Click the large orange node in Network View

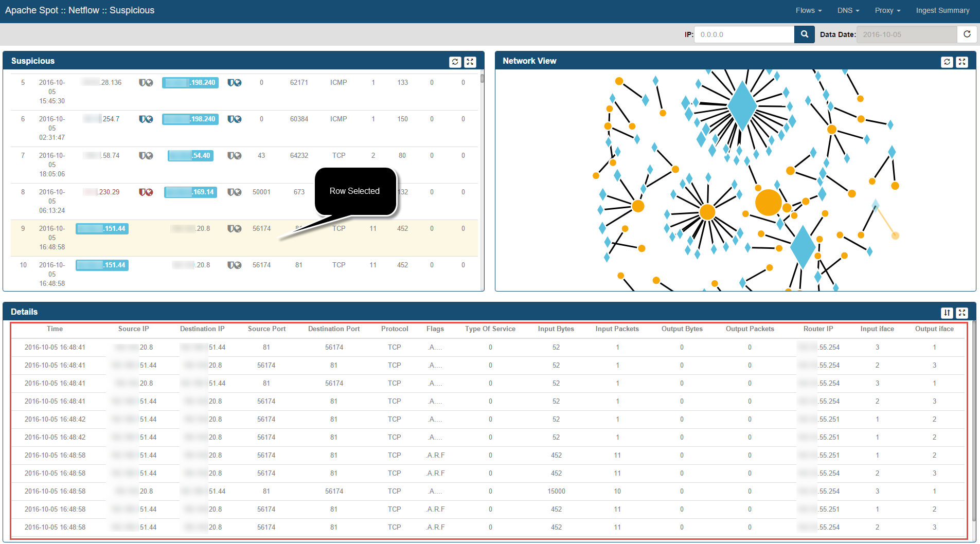[x=768, y=202]
